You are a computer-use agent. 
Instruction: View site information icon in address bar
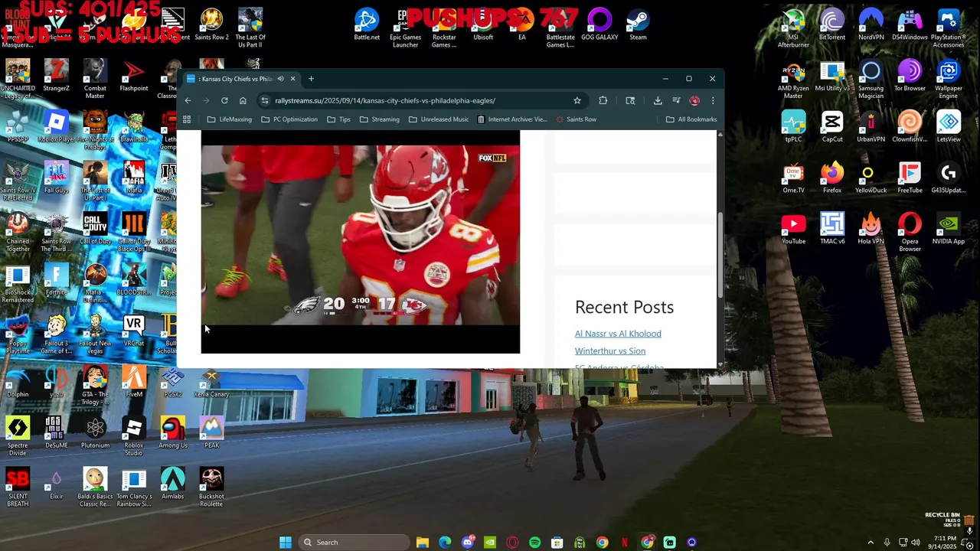click(265, 100)
